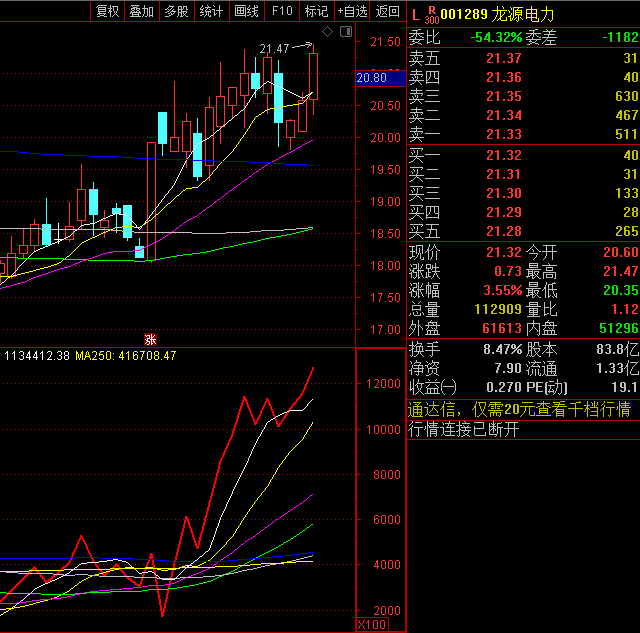Open F10 company info
640x633 pixels.
click(282, 11)
